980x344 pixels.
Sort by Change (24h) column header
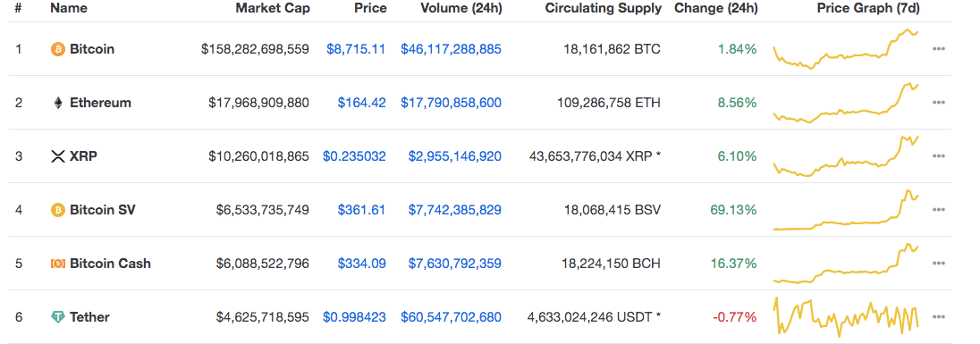pos(715,8)
